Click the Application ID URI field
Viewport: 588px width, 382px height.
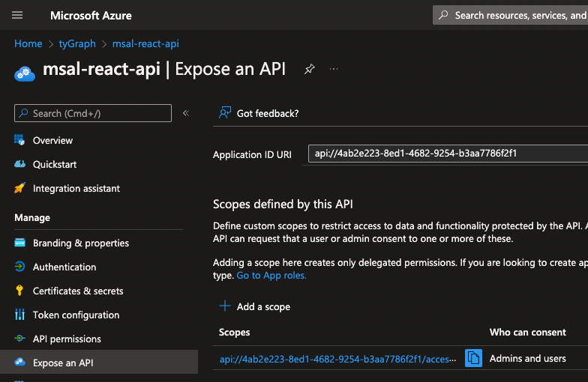point(448,154)
